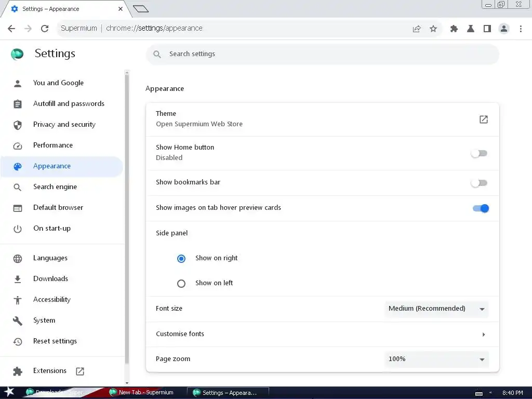Open the profile avatar menu

pos(504,29)
